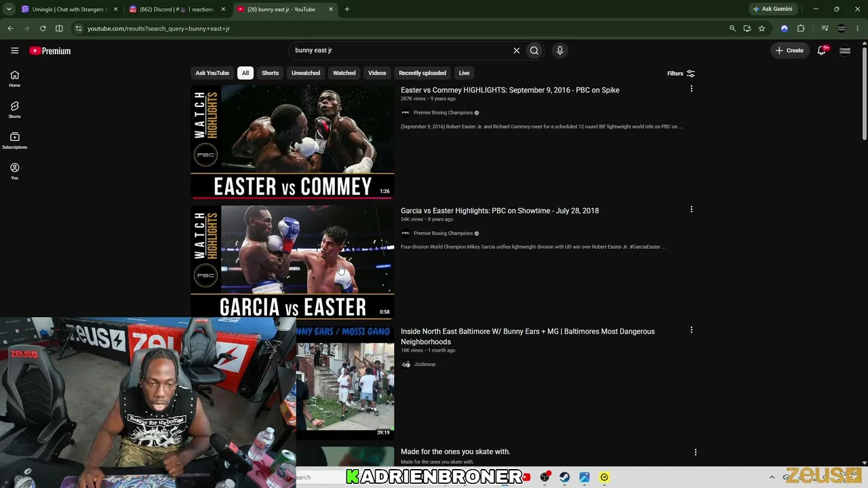Open the You page in the sidebar
Viewport: 868px width, 488px height.
14,171
